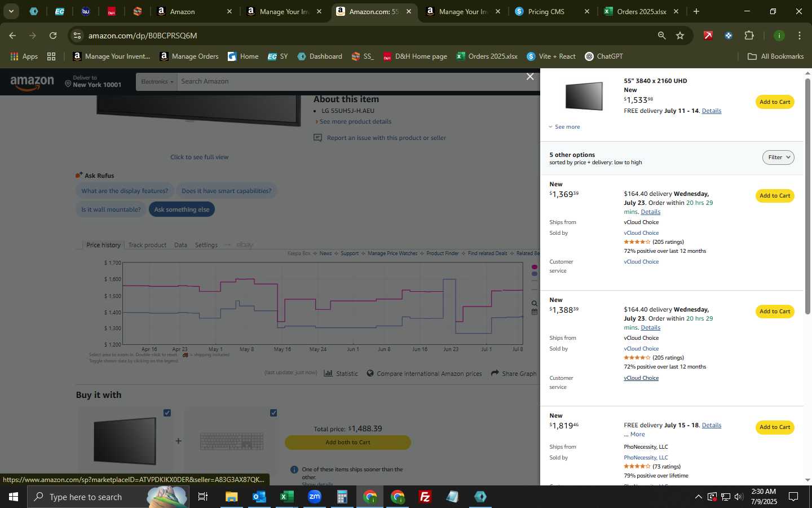Expand See more under the pinned offer
The image size is (812, 508).
coord(564,127)
